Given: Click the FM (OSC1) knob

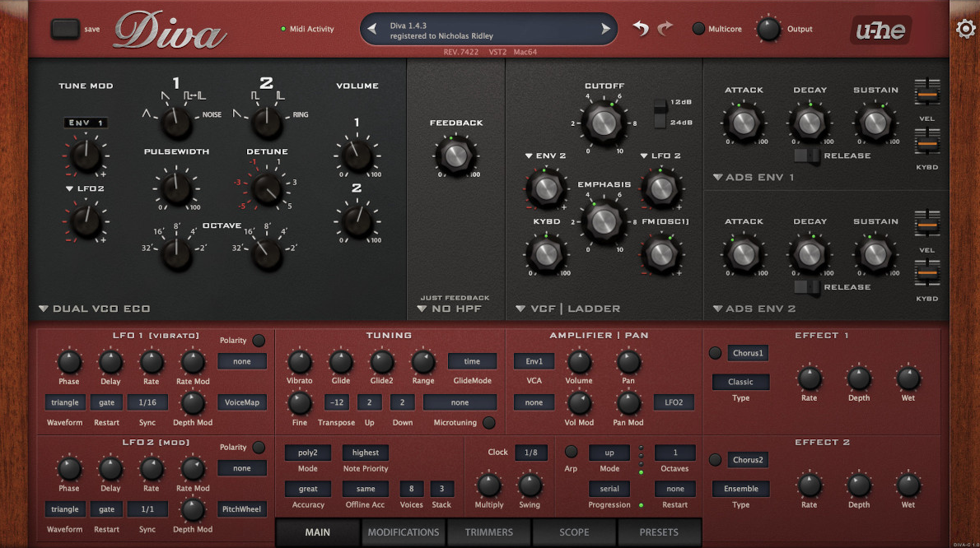Looking at the screenshot, I should (x=660, y=254).
